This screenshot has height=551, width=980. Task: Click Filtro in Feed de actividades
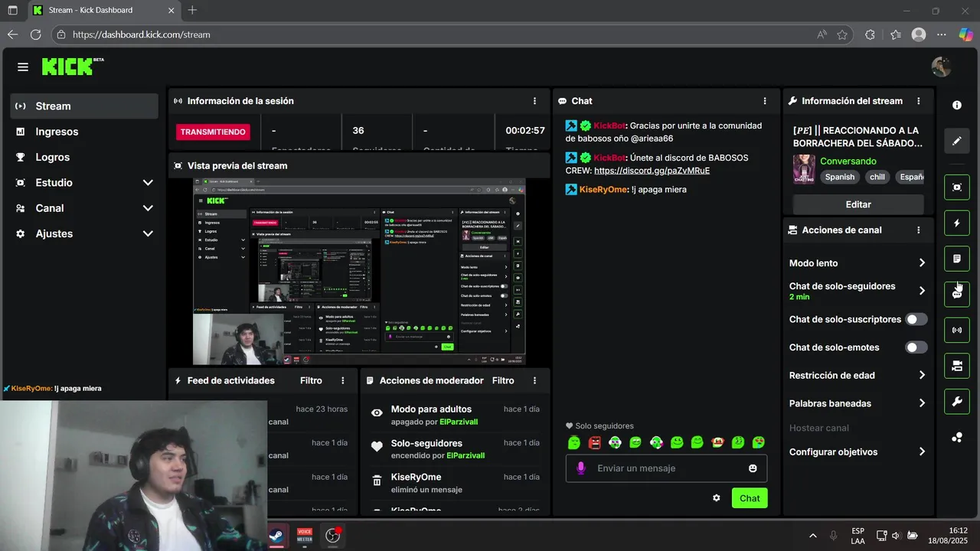point(311,380)
